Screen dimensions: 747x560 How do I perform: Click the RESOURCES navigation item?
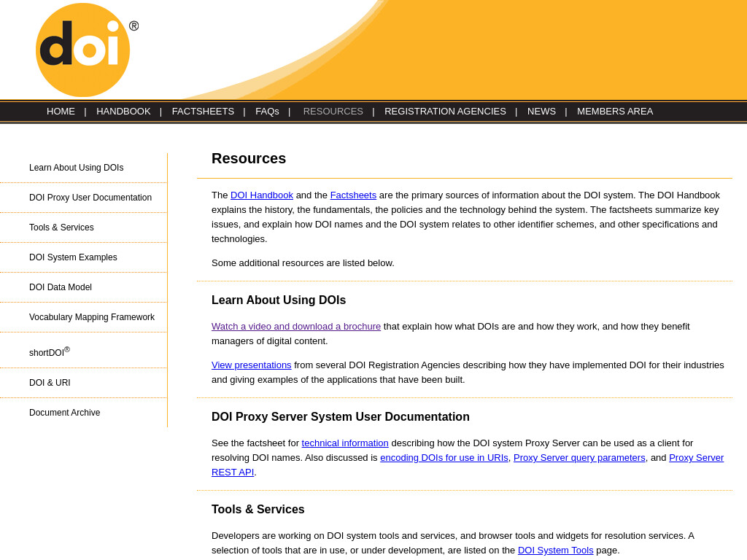[x=333, y=112]
